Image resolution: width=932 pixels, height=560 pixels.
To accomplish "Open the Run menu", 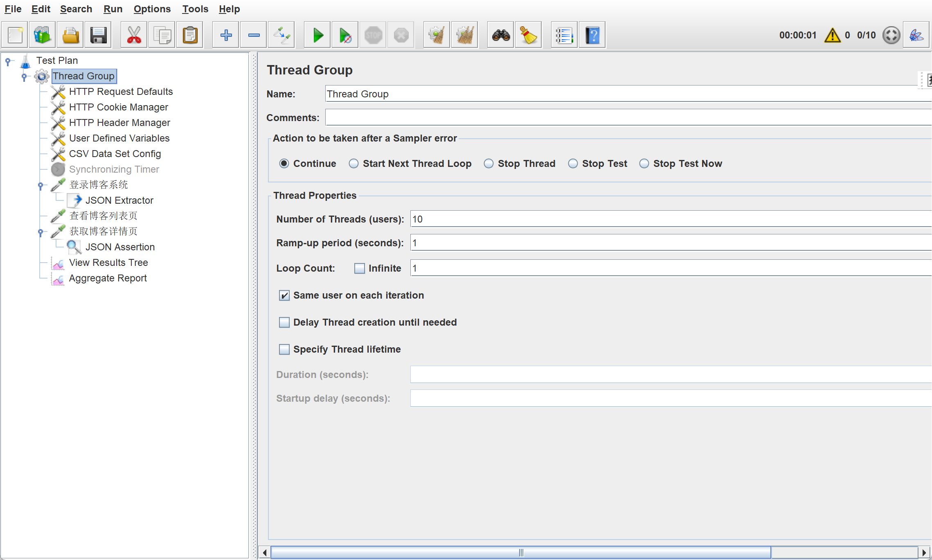I will point(113,9).
